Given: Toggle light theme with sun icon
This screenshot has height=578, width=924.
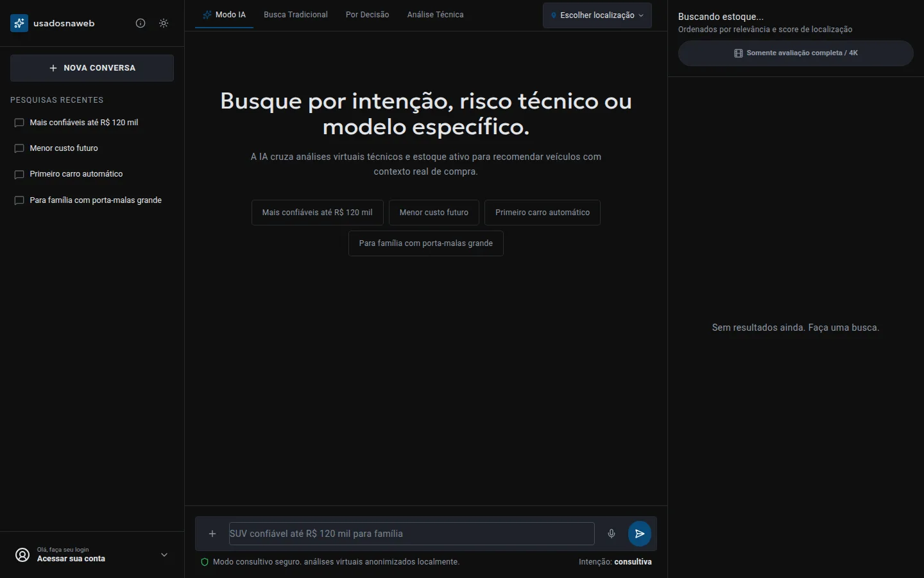Looking at the screenshot, I should [164, 23].
